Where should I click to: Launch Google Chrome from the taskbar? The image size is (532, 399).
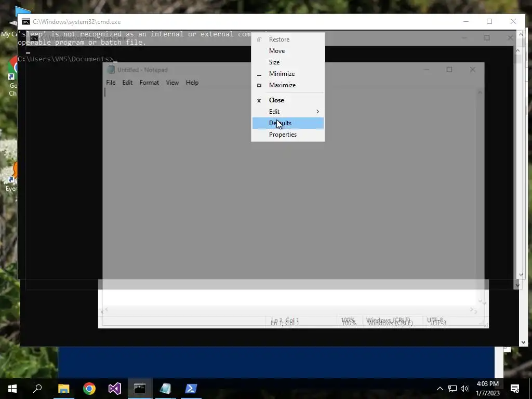[89, 389]
